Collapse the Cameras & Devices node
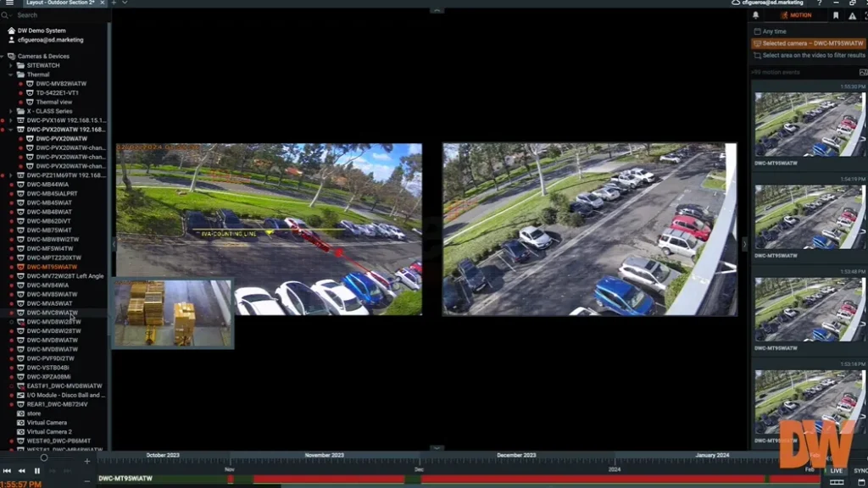The width and height of the screenshot is (868, 488). click(3, 57)
